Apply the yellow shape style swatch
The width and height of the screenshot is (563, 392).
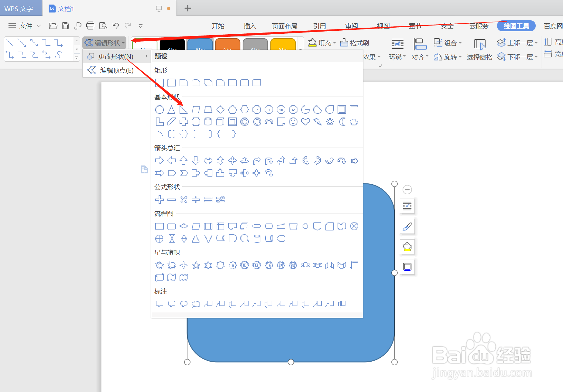(283, 44)
